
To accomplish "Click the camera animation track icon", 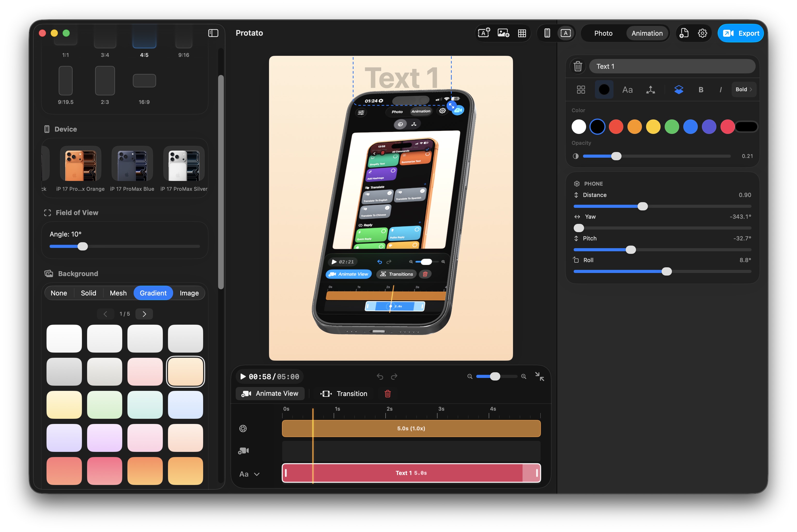I will [x=243, y=451].
